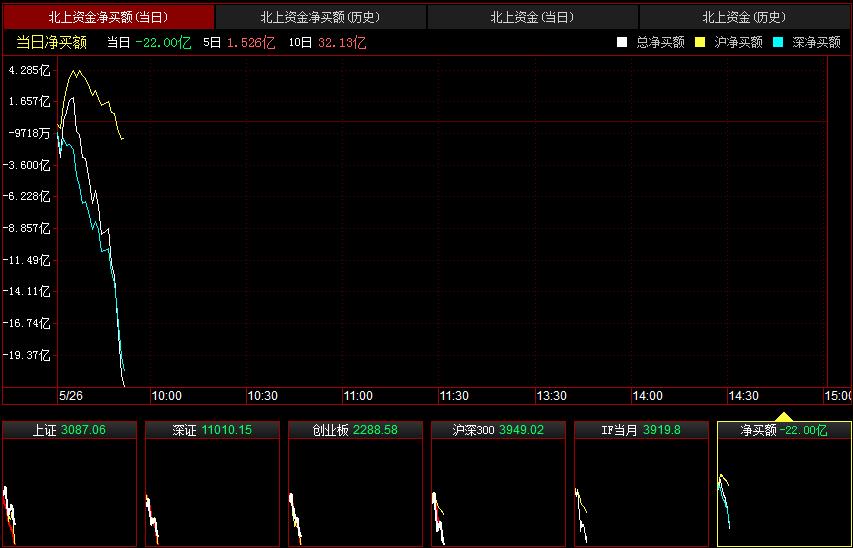Open the 创业板 mini chart panel
The width and height of the screenshot is (853, 548).
pyautogui.click(x=355, y=484)
